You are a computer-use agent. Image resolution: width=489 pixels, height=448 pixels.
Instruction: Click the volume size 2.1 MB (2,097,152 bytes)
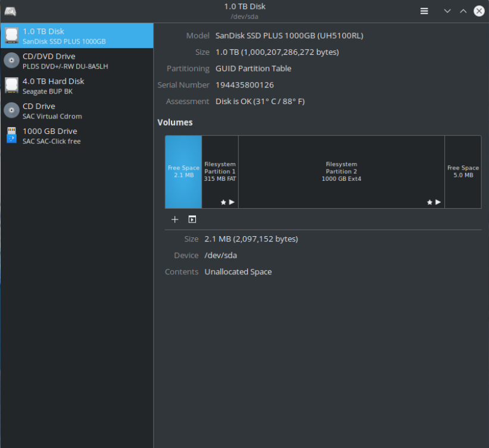coord(251,239)
